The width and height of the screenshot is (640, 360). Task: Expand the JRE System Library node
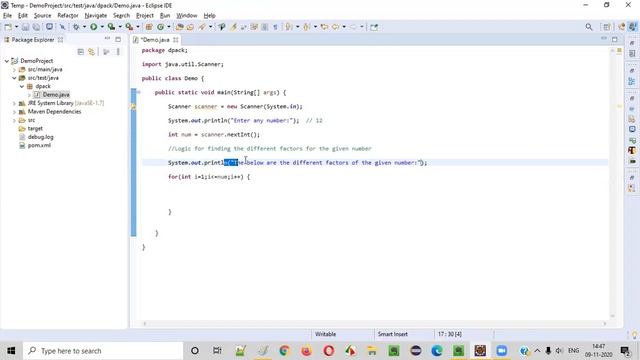coord(14,103)
